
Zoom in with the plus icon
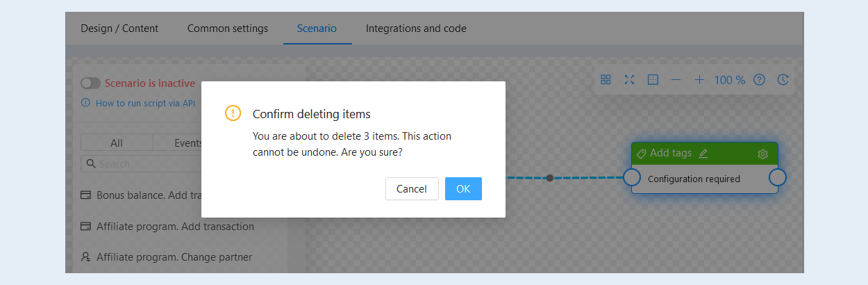coord(699,80)
